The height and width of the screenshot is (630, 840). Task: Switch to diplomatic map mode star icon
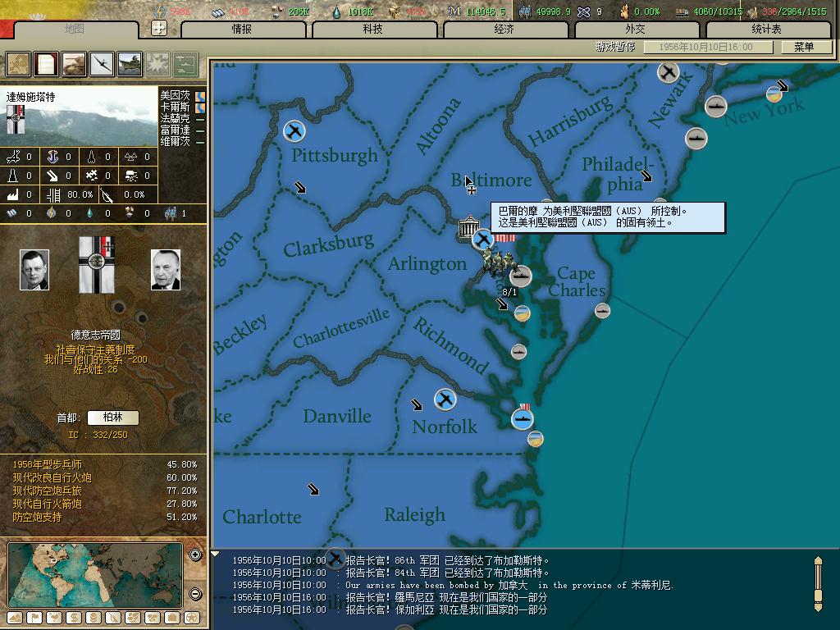(x=192, y=619)
